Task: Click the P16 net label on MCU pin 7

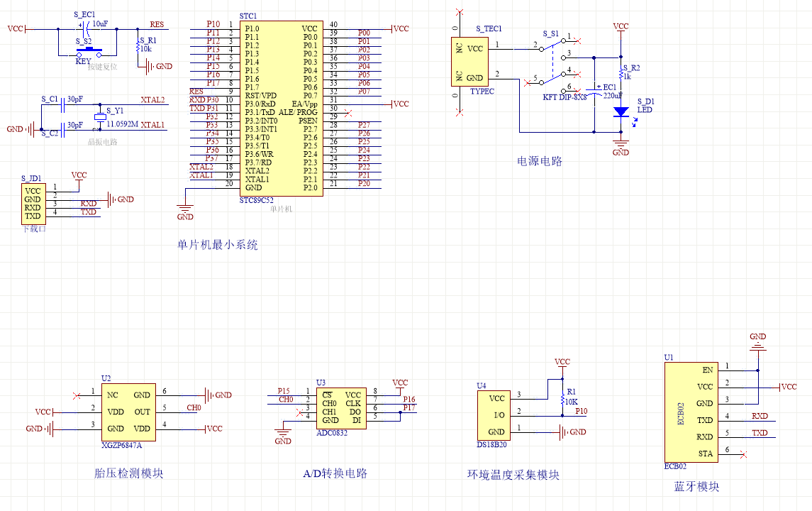Action: pyautogui.click(x=213, y=74)
